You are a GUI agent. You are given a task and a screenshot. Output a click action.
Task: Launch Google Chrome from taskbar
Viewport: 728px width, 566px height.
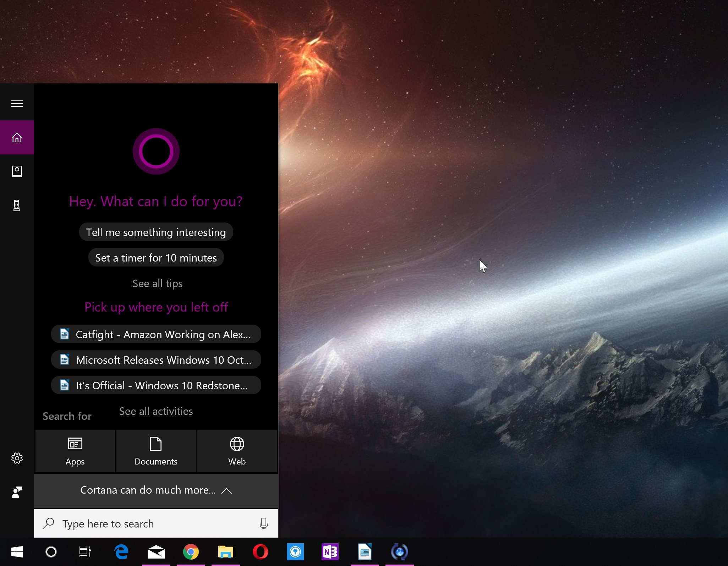191,552
